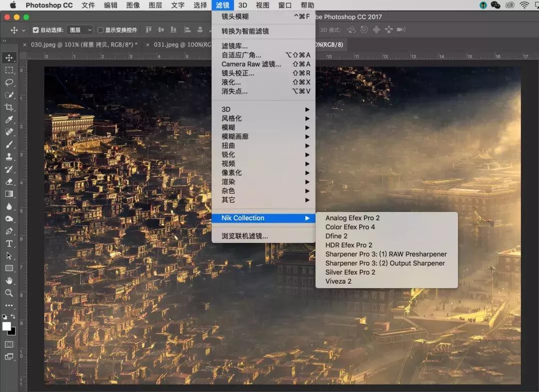Open Camera Raw 滤镜 menu entry
The height and width of the screenshot is (392, 539).
point(251,64)
